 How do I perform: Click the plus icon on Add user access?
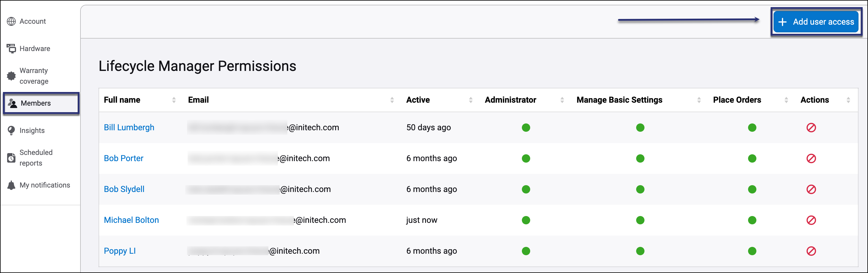783,22
